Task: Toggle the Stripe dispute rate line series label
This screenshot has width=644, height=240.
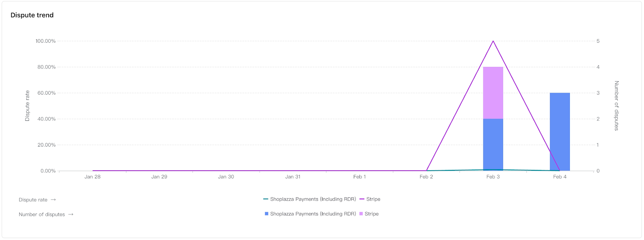Action: tap(373, 199)
